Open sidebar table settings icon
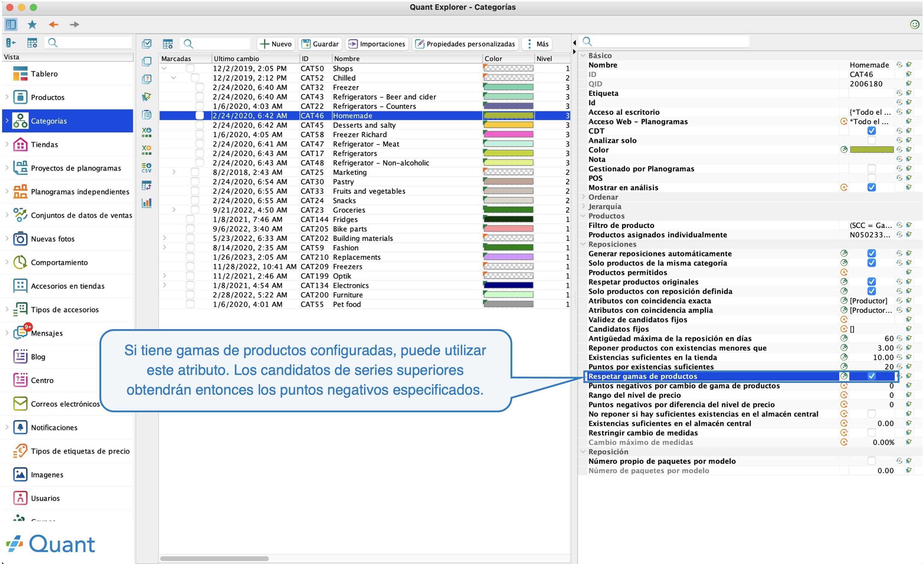Image resolution: width=924 pixels, height=564 pixels. (32, 43)
